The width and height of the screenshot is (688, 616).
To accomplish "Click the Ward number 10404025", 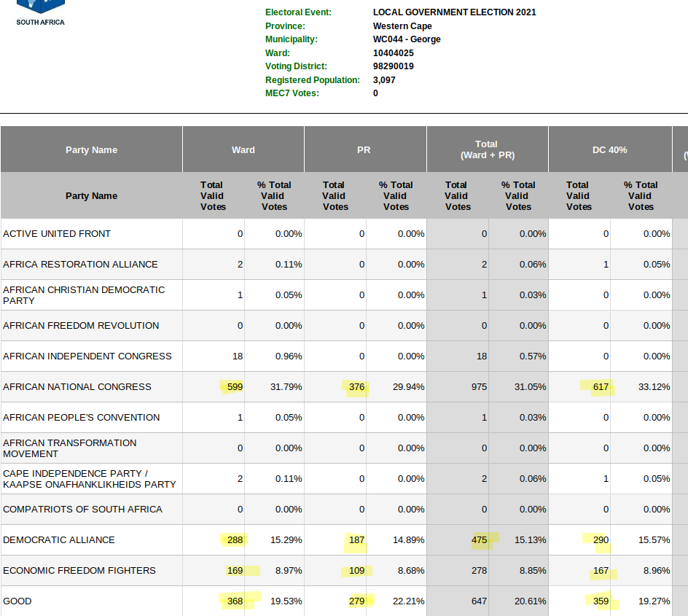I will [x=393, y=53].
